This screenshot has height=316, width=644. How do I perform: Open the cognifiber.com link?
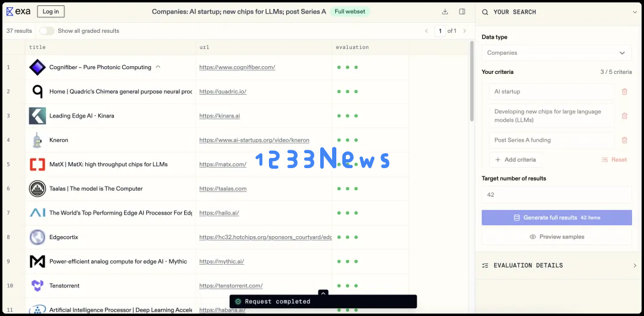click(237, 67)
